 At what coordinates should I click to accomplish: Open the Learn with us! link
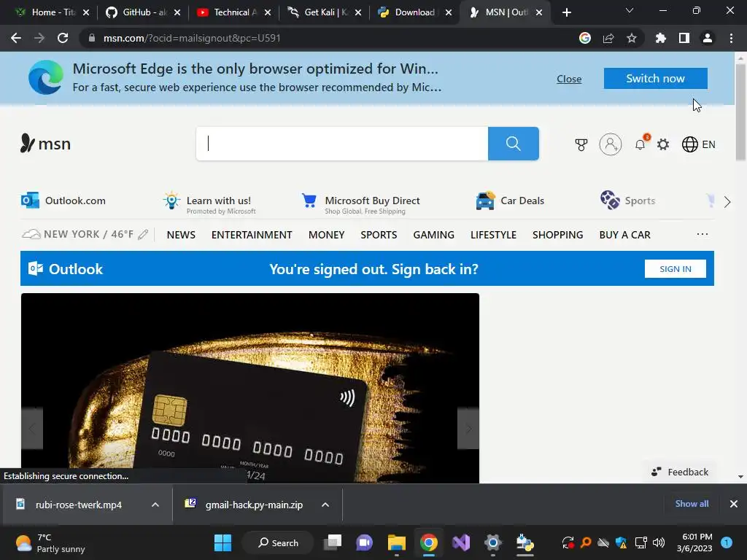pyautogui.click(x=209, y=203)
